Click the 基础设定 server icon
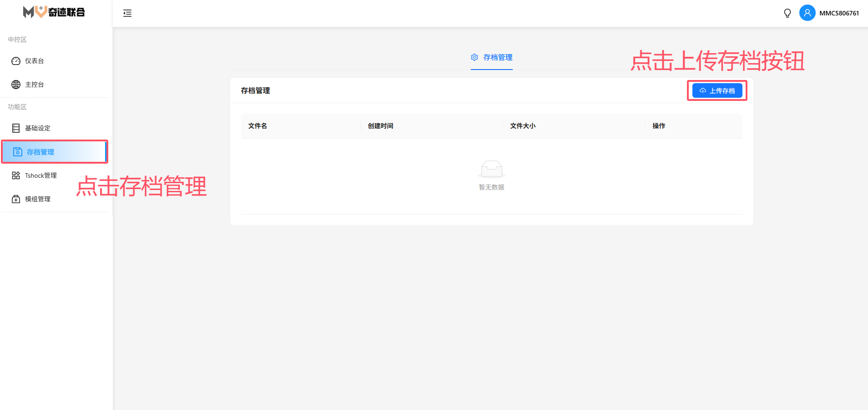The height and width of the screenshot is (410, 868). point(16,128)
